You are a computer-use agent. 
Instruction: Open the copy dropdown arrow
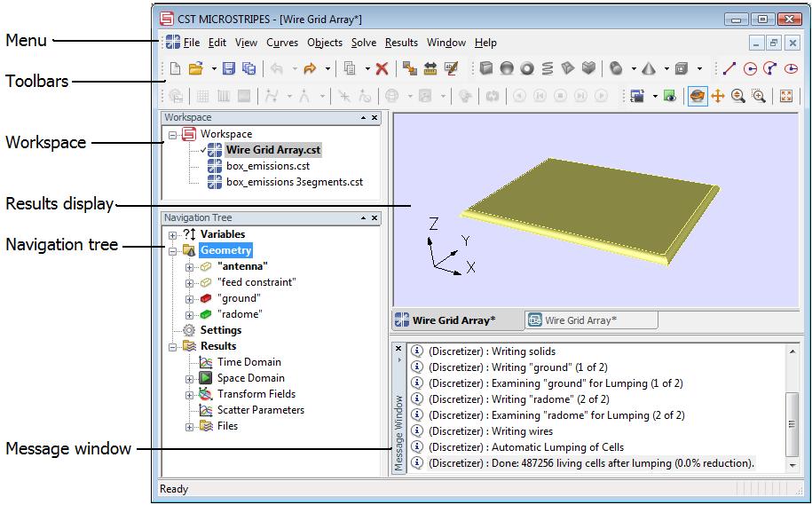click(x=367, y=68)
